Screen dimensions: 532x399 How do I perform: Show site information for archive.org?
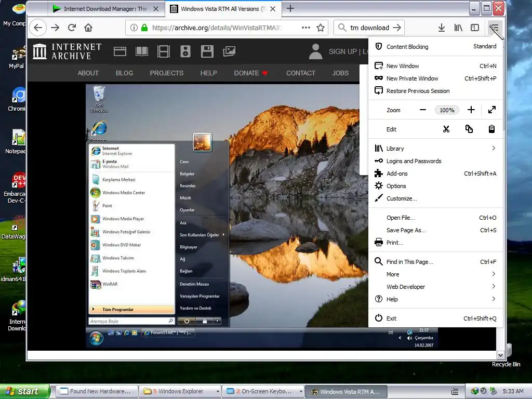point(134,28)
